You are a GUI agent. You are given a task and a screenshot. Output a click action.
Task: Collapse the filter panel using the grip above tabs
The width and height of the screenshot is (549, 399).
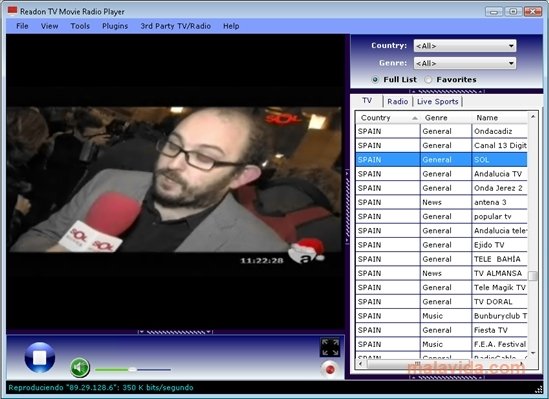[x=446, y=91]
